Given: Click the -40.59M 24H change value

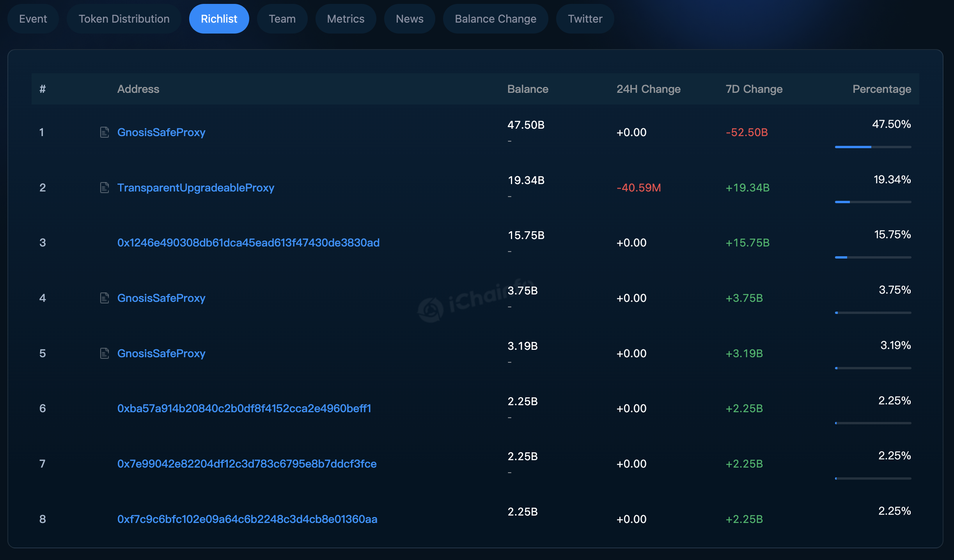Looking at the screenshot, I should tap(638, 188).
